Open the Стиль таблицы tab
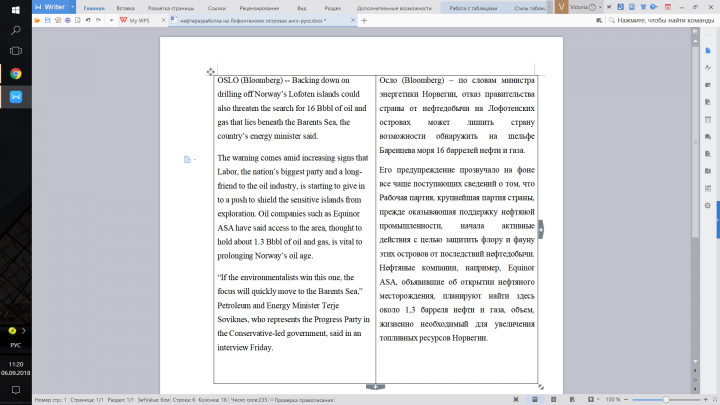 pos(529,8)
